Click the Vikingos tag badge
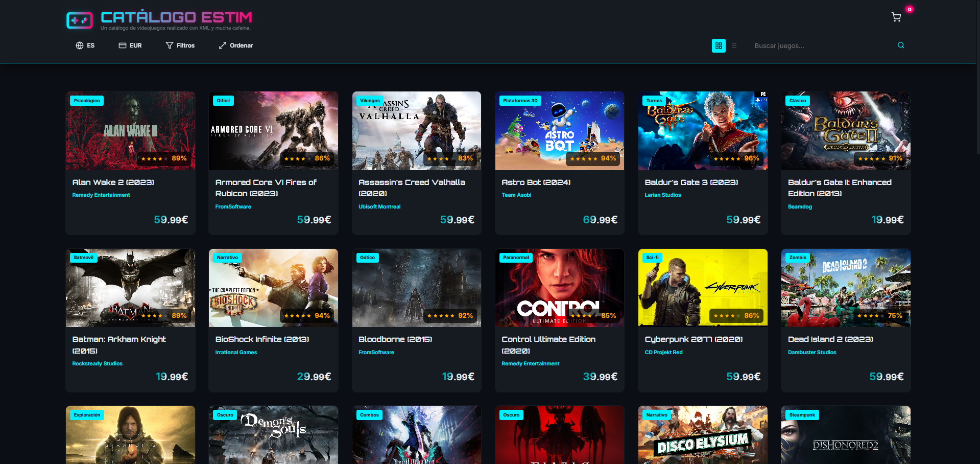Screen dimensions: 980x464 [370, 101]
